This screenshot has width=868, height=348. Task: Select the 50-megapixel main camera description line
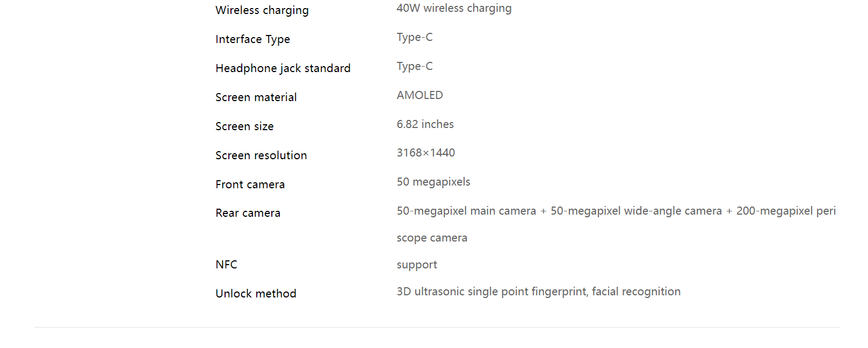click(616, 211)
